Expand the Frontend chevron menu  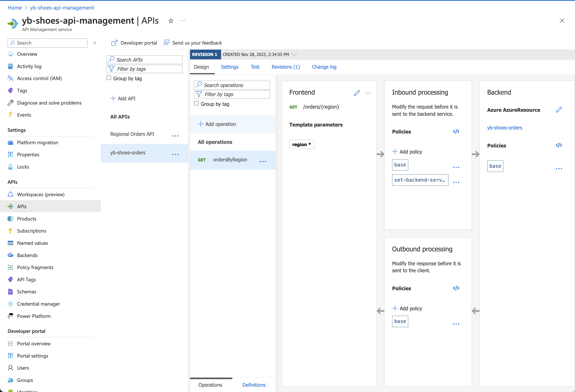368,93
